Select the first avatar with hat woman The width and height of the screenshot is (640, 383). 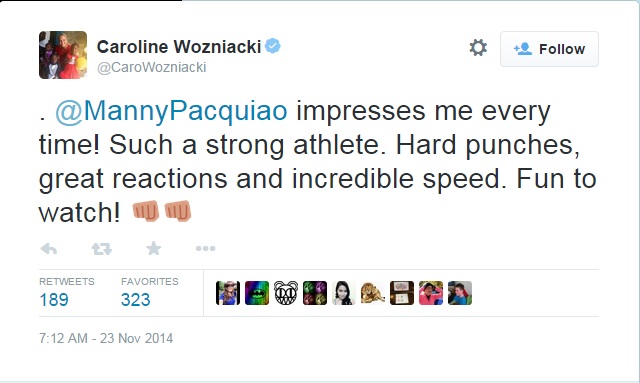[x=228, y=293]
